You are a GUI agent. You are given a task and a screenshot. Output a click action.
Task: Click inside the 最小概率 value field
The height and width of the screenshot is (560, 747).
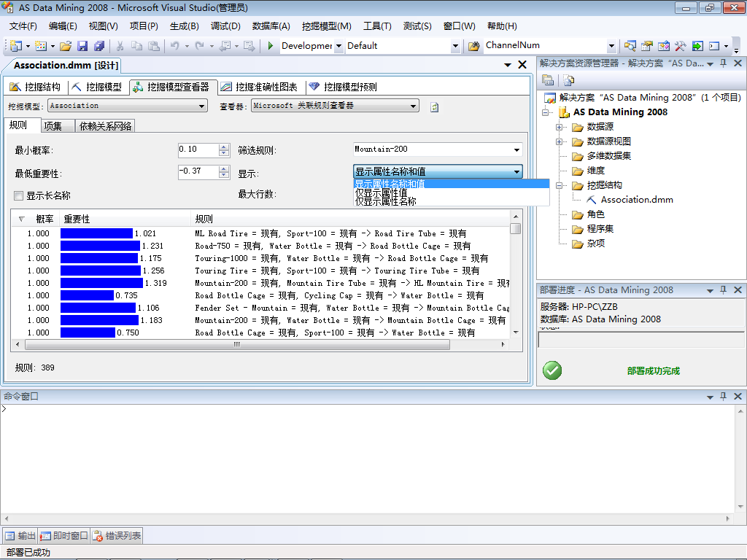[198, 149]
